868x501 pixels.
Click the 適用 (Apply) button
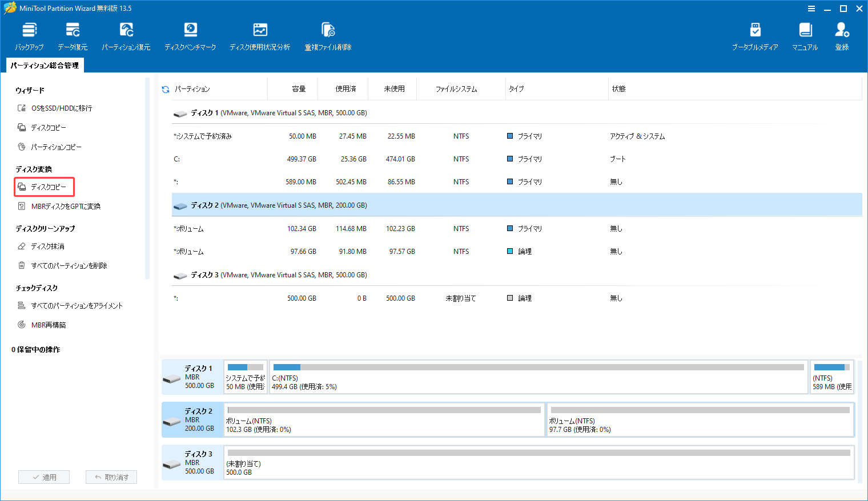click(44, 476)
